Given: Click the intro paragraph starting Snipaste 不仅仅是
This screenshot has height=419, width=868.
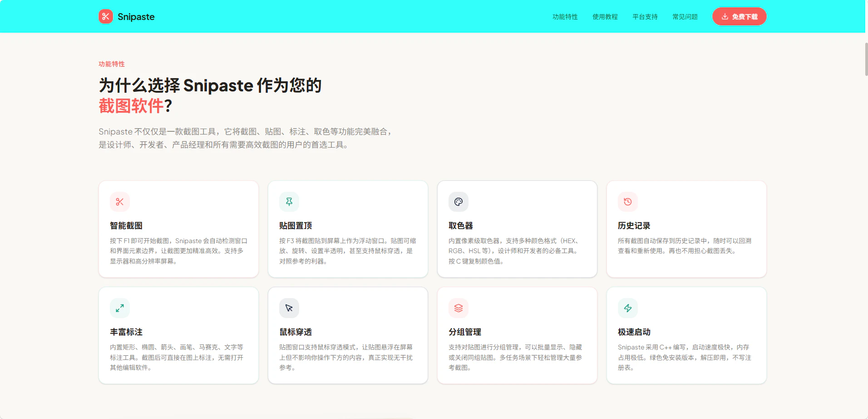Looking at the screenshot, I should [246, 138].
